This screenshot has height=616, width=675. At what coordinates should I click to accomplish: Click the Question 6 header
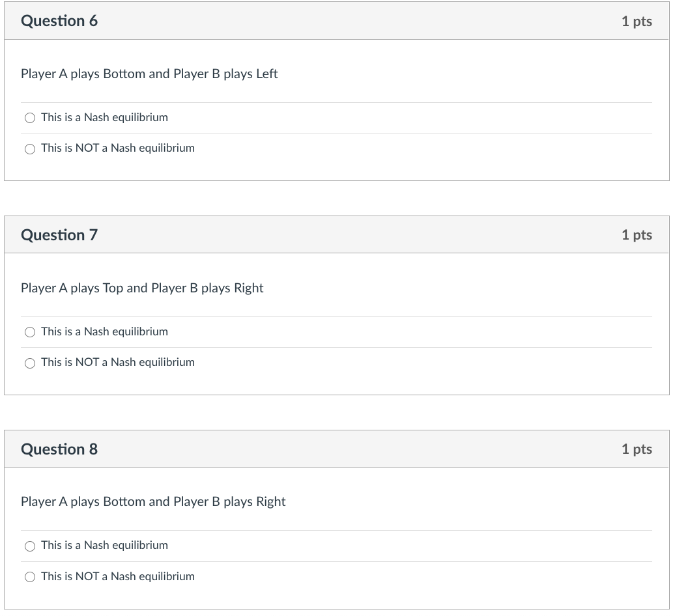click(x=59, y=20)
